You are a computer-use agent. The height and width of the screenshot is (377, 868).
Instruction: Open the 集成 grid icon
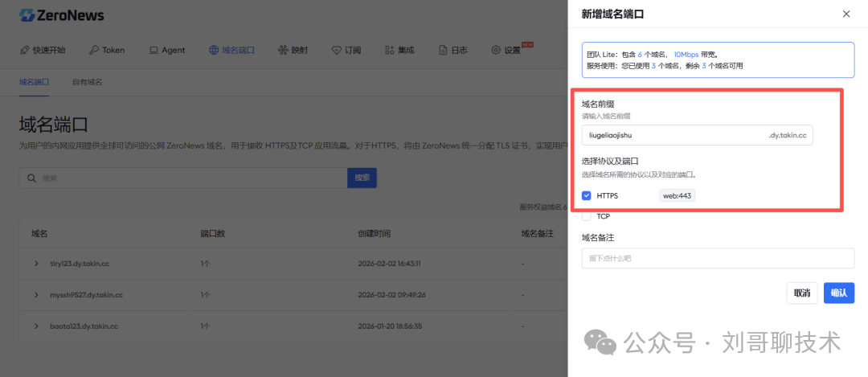390,50
